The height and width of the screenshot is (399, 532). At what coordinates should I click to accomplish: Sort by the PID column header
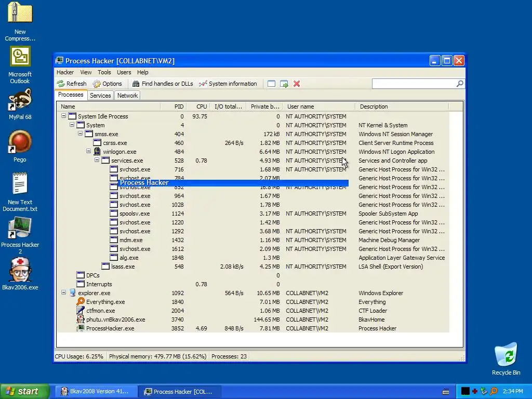coord(174,107)
